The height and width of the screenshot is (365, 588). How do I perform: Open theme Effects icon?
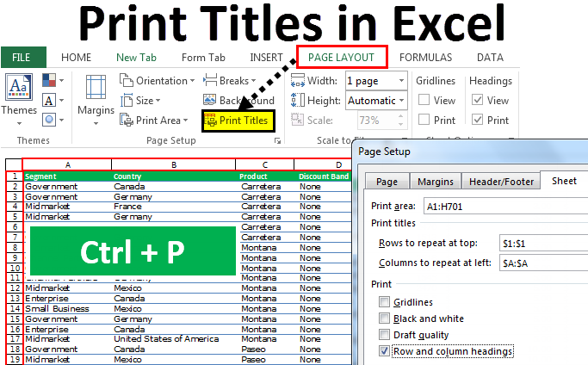click(49, 120)
